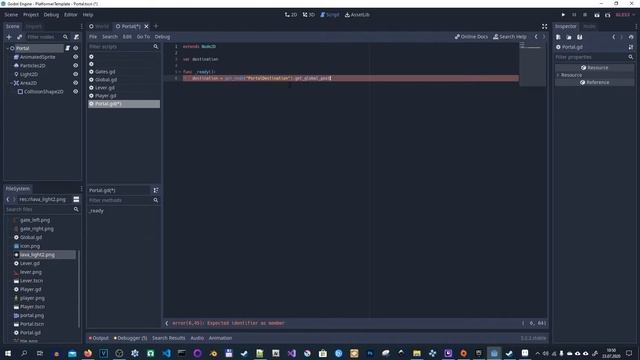Open Firefox from the taskbar

(88, 353)
